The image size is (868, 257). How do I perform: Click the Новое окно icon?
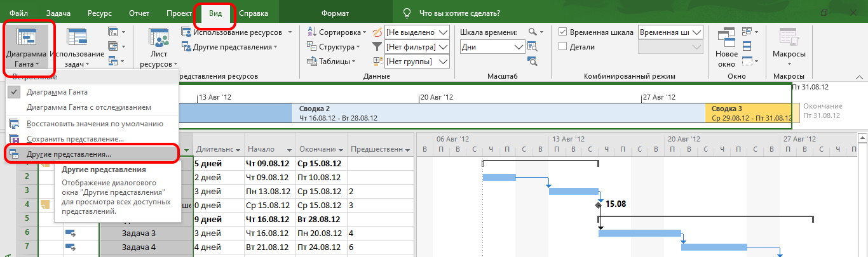pyautogui.click(x=726, y=38)
